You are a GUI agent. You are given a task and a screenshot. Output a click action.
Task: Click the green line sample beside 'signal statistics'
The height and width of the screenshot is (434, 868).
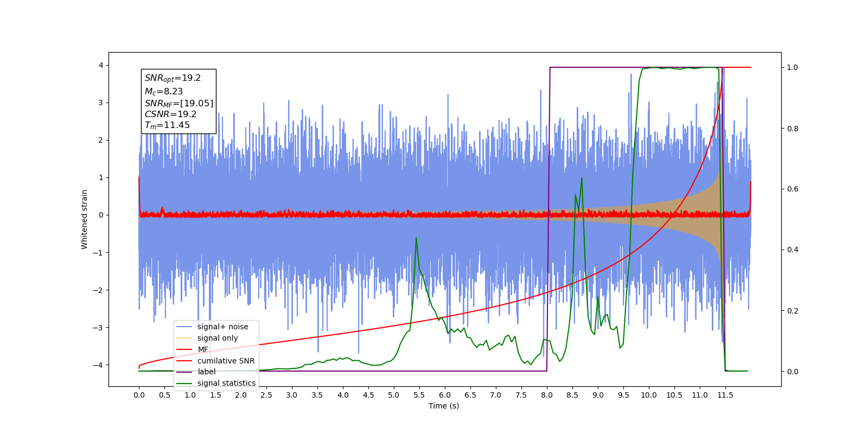[x=184, y=383]
